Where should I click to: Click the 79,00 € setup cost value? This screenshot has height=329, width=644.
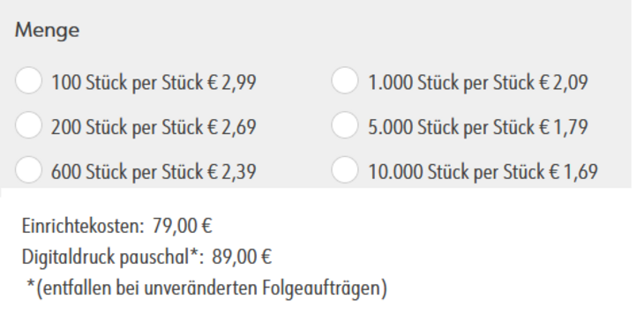click(183, 226)
